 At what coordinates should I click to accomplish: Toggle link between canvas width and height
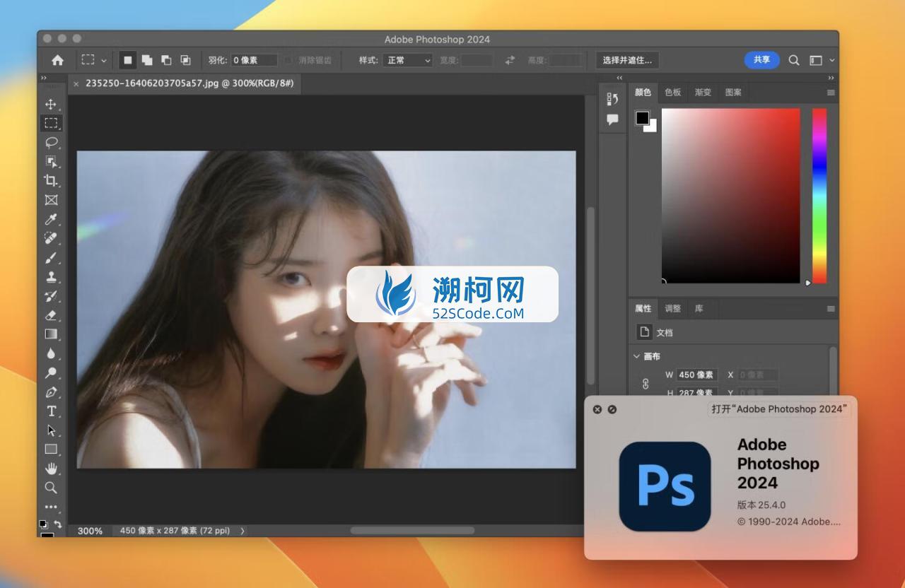(x=645, y=384)
